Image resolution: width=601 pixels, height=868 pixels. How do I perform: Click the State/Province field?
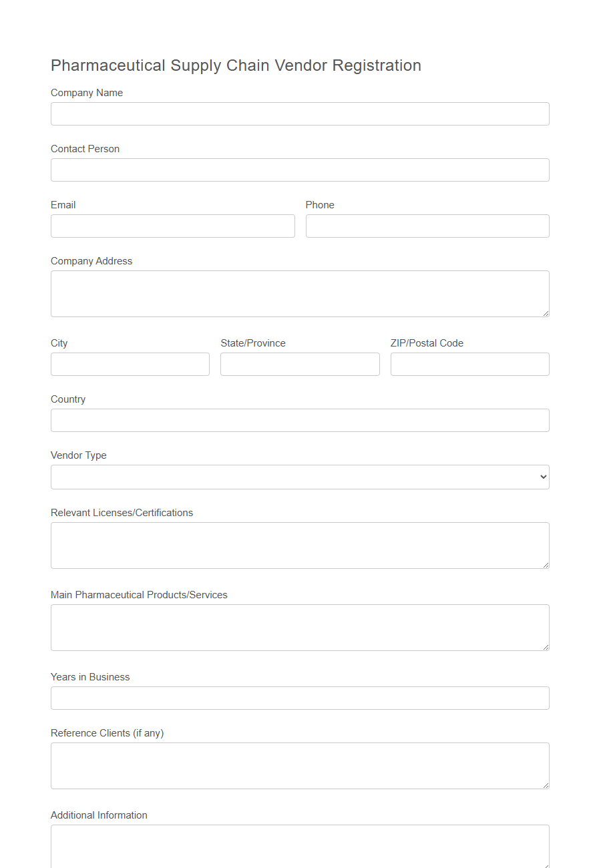tap(299, 364)
